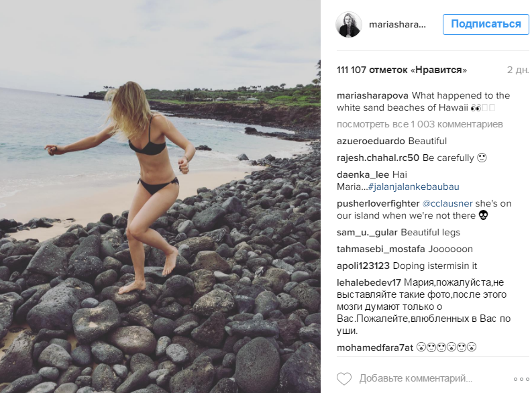Click the heart like icon
532x393 pixels.
(343, 378)
